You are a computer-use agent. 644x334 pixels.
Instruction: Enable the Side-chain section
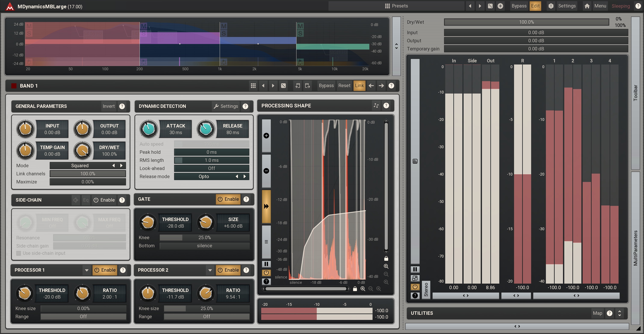pos(104,200)
